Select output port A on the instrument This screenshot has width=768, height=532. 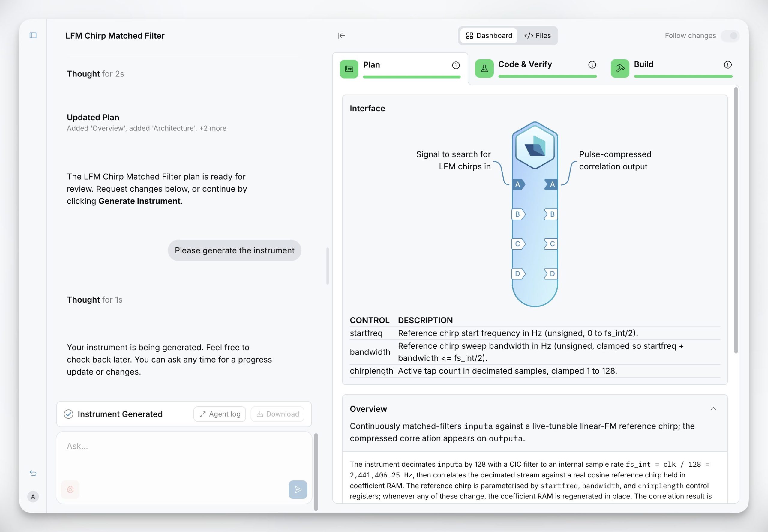point(551,184)
